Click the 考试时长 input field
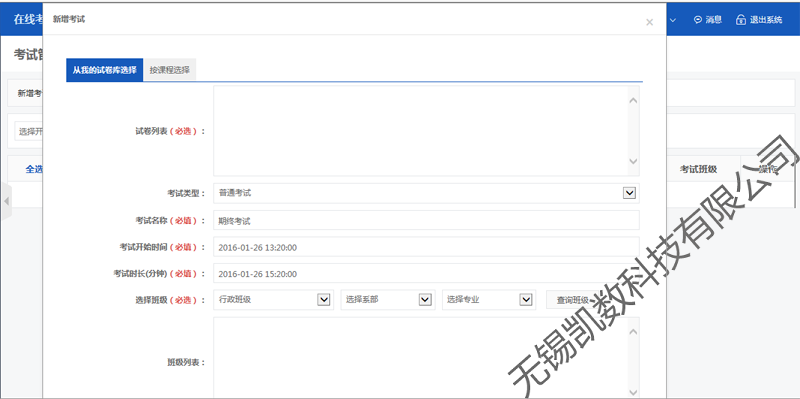800x399 pixels. 426,273
